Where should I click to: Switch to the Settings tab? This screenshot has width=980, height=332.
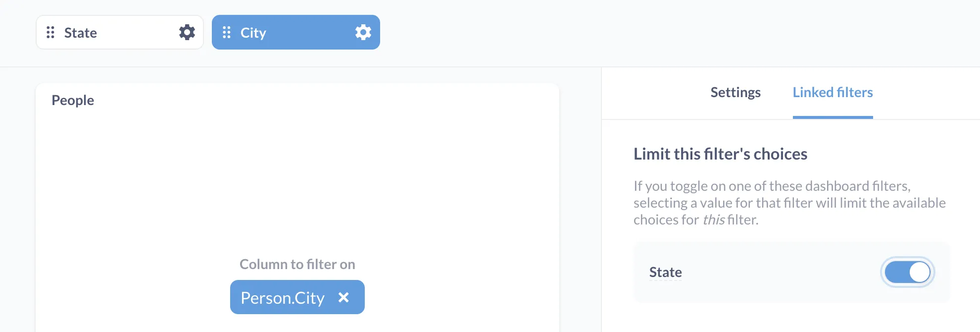pyautogui.click(x=735, y=92)
